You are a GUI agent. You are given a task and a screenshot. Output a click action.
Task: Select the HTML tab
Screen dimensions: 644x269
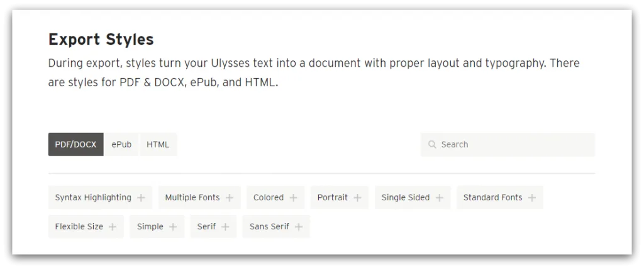[158, 144]
